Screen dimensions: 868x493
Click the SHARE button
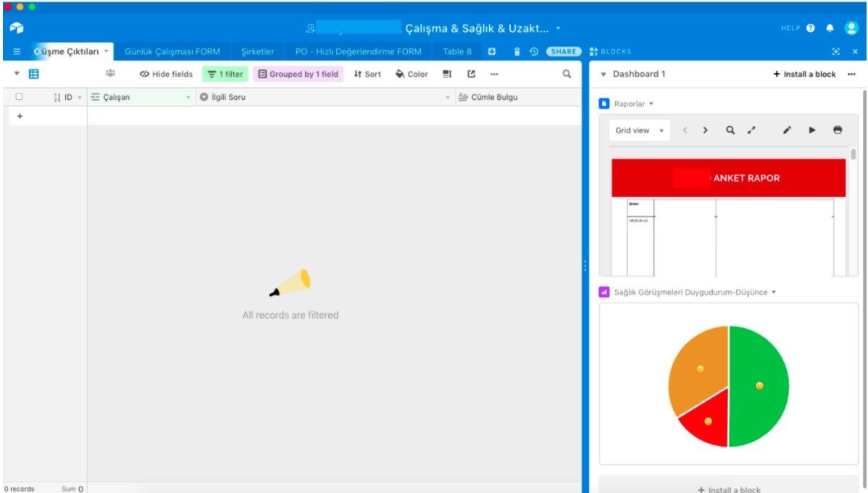(x=563, y=52)
